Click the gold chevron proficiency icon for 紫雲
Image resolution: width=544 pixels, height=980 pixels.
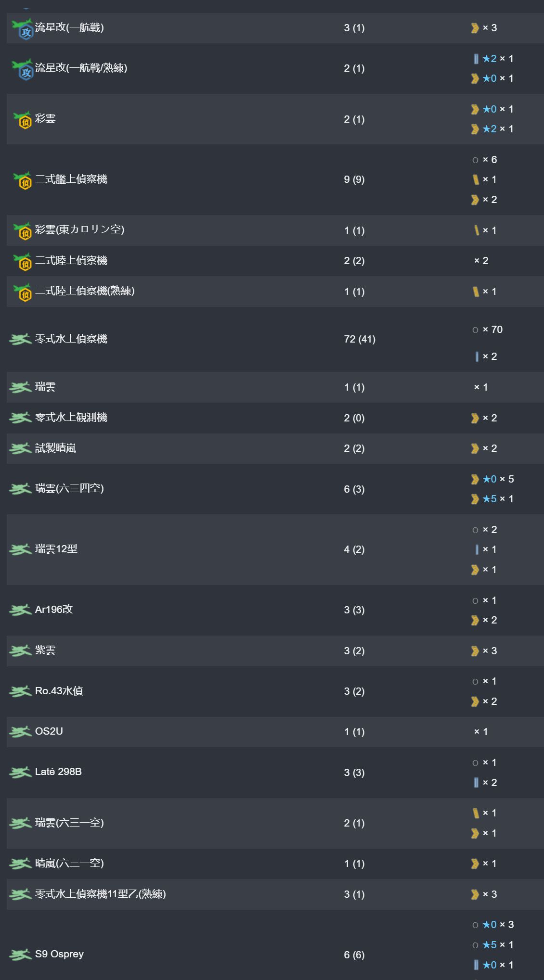pos(475,651)
